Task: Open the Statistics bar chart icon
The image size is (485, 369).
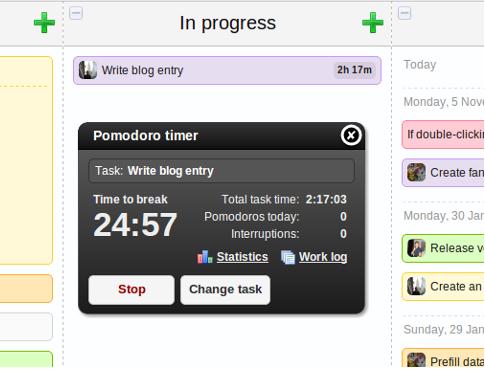Action: (x=204, y=257)
